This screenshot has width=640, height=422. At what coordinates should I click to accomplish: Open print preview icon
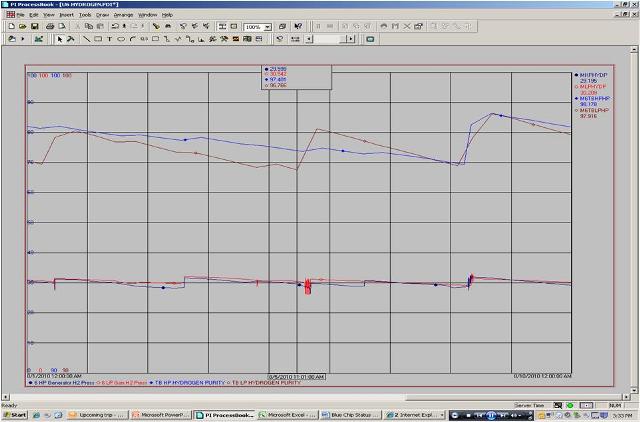(x=61, y=27)
